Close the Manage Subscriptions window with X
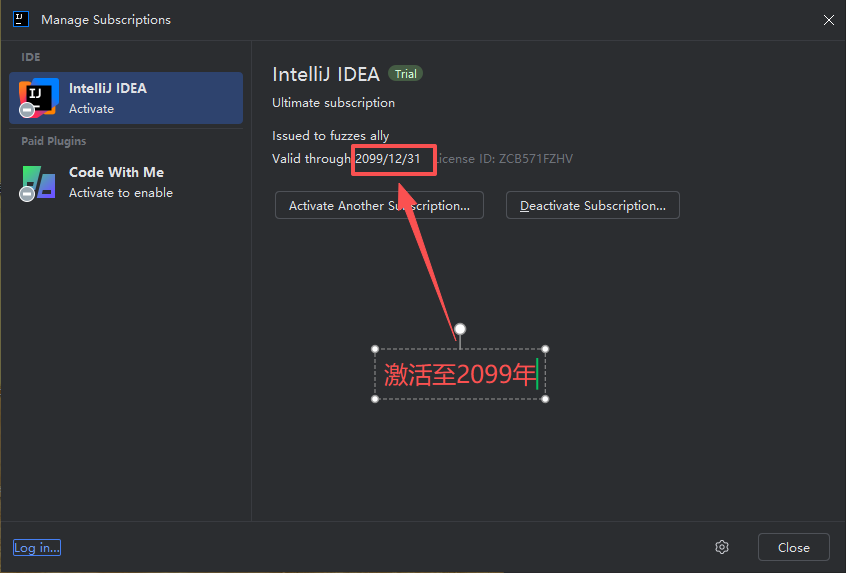Viewport: 846px width, 573px height. [828, 20]
